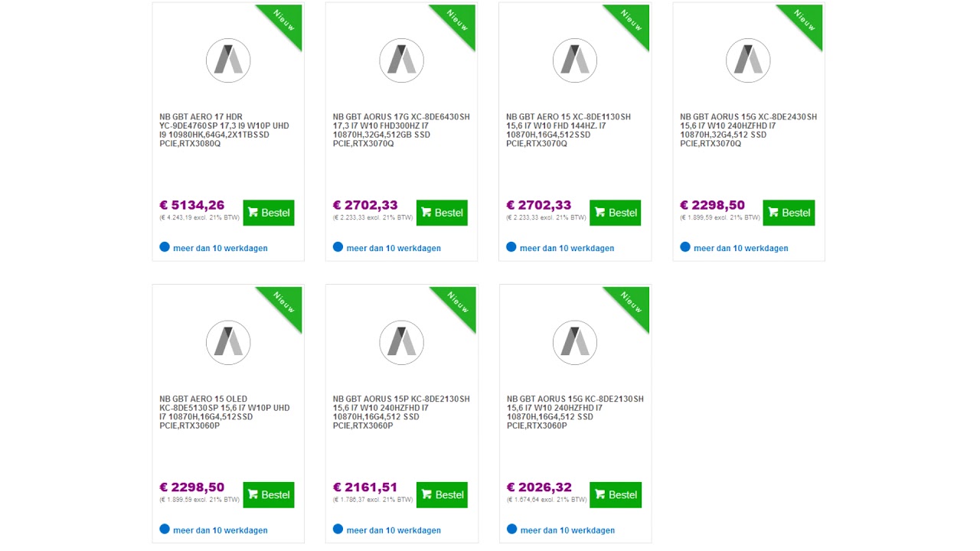Screen dimensions: 980x551
Task: Click placeholder logo of AERO 15 XC-8DE1130SH
Action: [575, 60]
